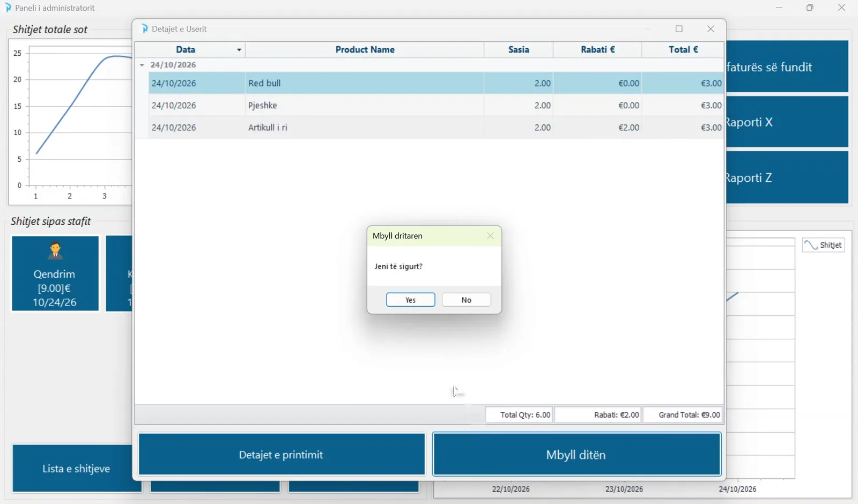Open Lista e shitjeve in admin panel

click(76, 468)
